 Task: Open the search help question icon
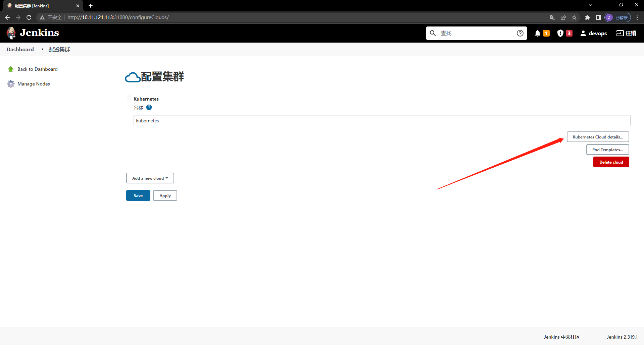[x=520, y=33]
